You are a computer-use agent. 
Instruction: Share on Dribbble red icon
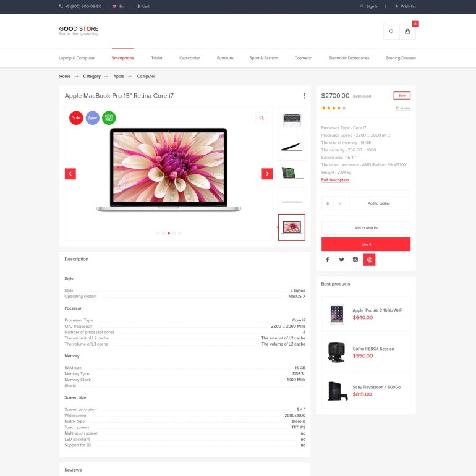(370, 260)
